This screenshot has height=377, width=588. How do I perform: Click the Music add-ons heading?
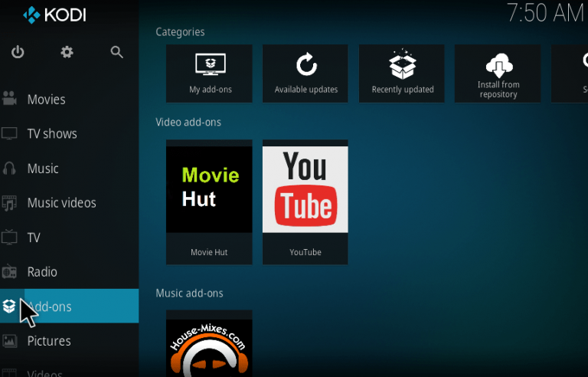tap(189, 293)
